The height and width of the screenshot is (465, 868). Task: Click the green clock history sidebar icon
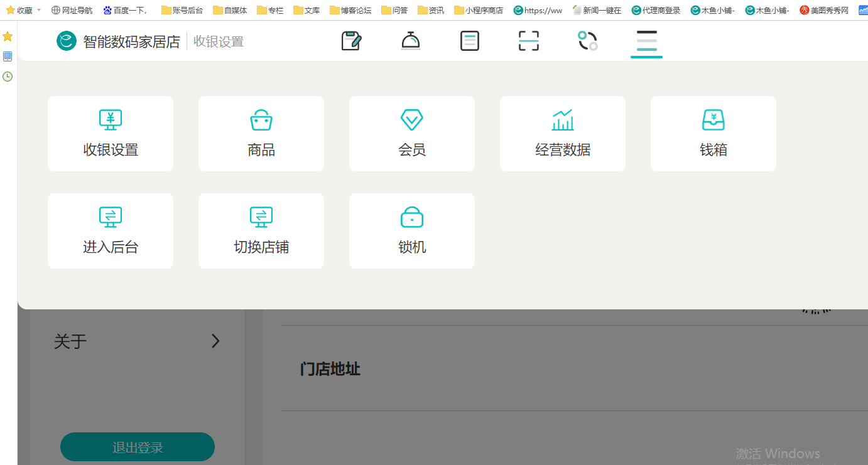8,77
